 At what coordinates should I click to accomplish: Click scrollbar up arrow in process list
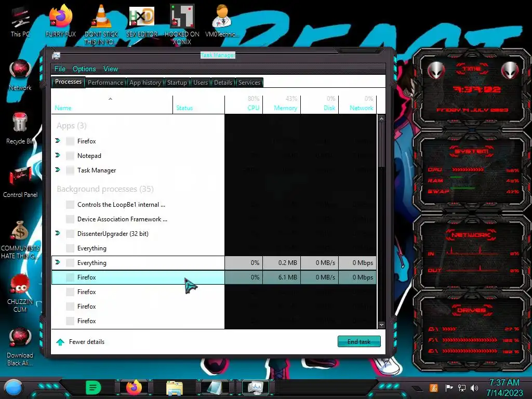(381, 118)
